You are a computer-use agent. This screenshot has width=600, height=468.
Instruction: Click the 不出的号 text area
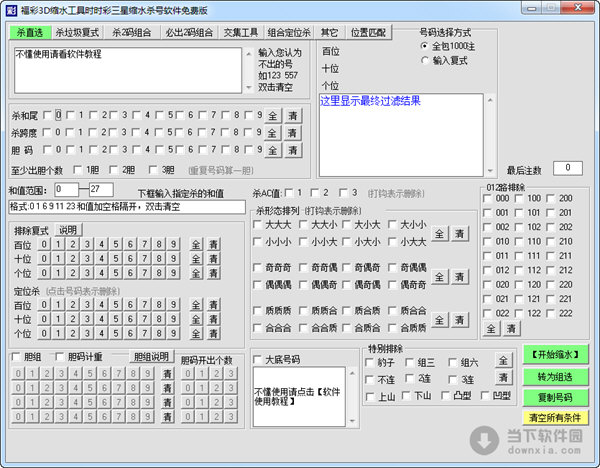pyautogui.click(x=128, y=70)
